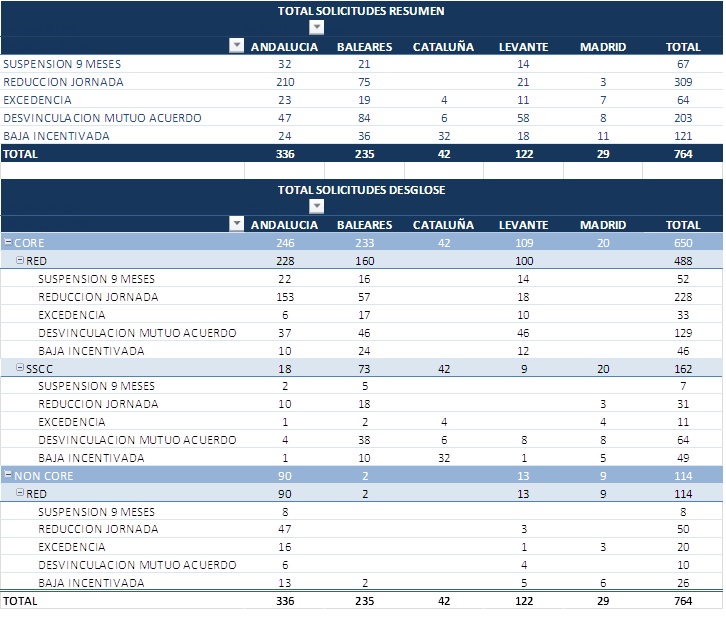Select LEVANTE column header in the DESGLOSE table
Image resolution: width=726 pixels, height=617 pixels.
tap(524, 225)
